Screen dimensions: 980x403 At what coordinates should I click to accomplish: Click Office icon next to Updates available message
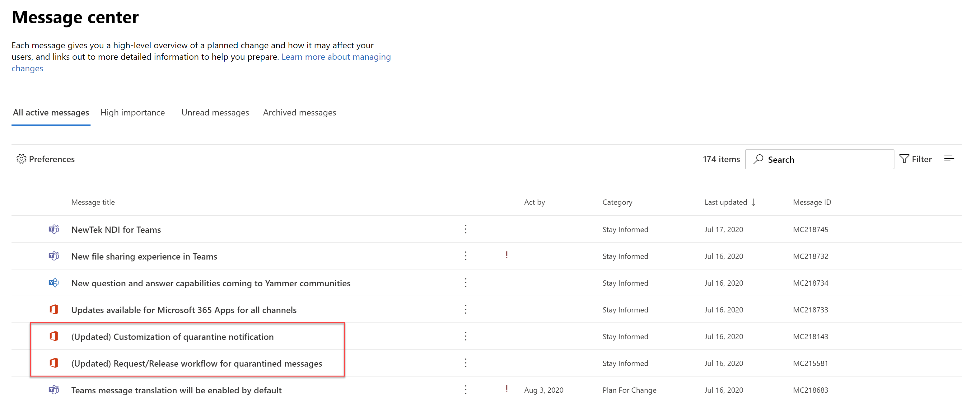click(x=54, y=309)
